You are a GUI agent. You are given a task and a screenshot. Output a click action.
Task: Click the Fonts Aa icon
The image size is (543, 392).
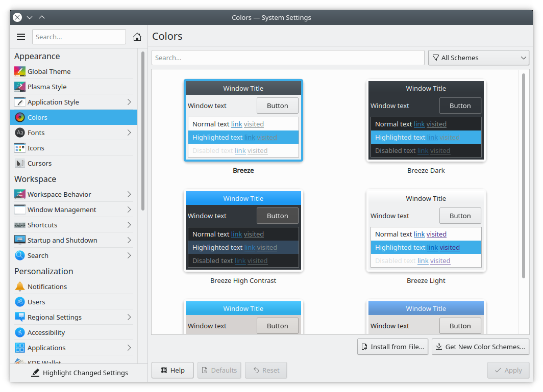[x=20, y=133]
